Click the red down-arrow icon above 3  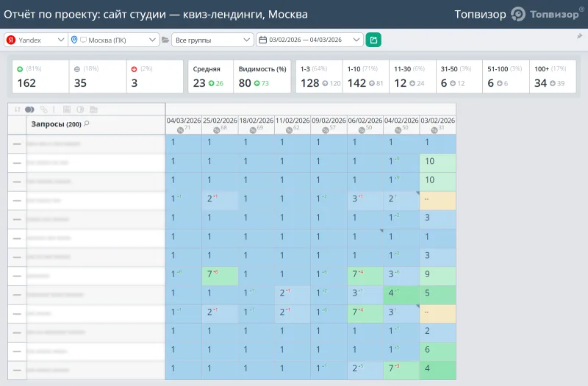coord(134,69)
